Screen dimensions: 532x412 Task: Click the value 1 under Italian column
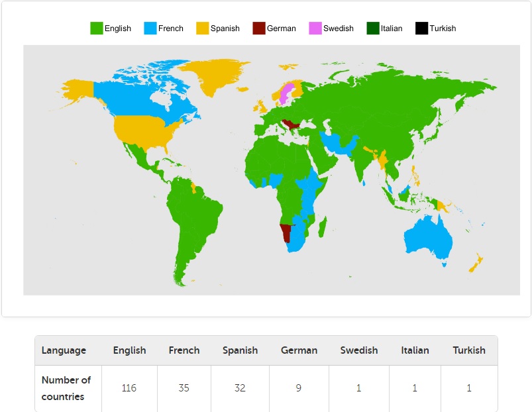[x=415, y=388]
